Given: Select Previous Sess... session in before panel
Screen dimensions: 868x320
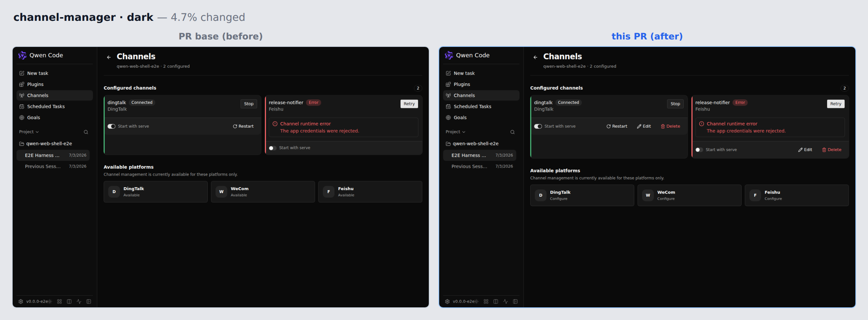Looking at the screenshot, I should [x=53, y=166].
